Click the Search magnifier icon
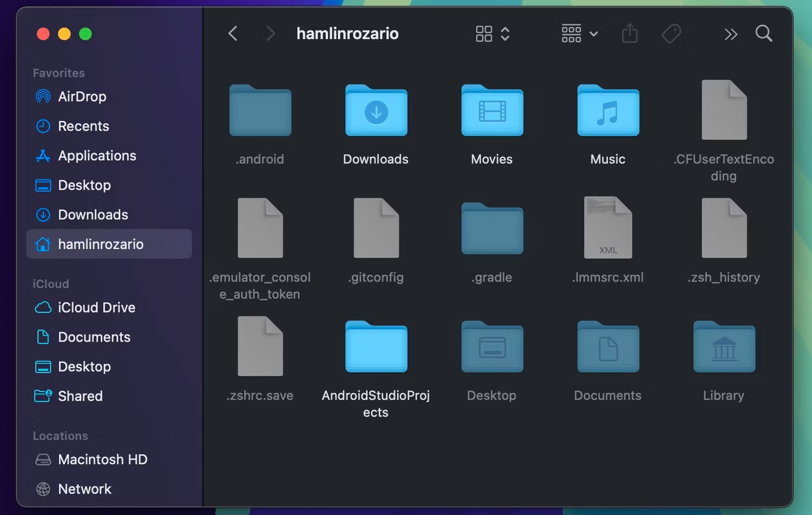The height and width of the screenshot is (515, 812). [x=764, y=33]
